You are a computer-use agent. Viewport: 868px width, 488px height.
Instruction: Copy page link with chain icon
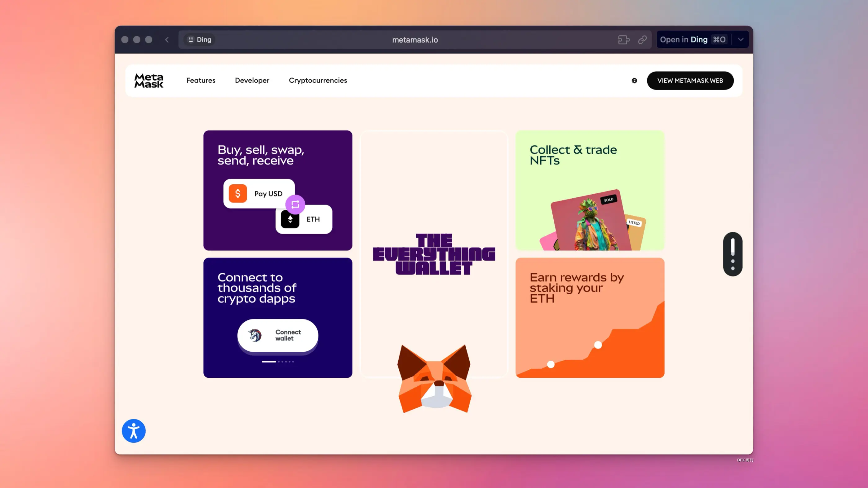pyautogui.click(x=642, y=40)
